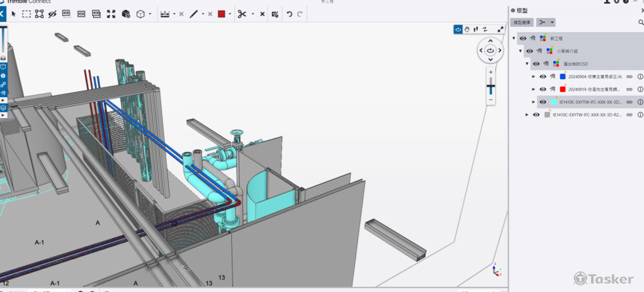Click the 模型選擇 button

(x=521, y=23)
